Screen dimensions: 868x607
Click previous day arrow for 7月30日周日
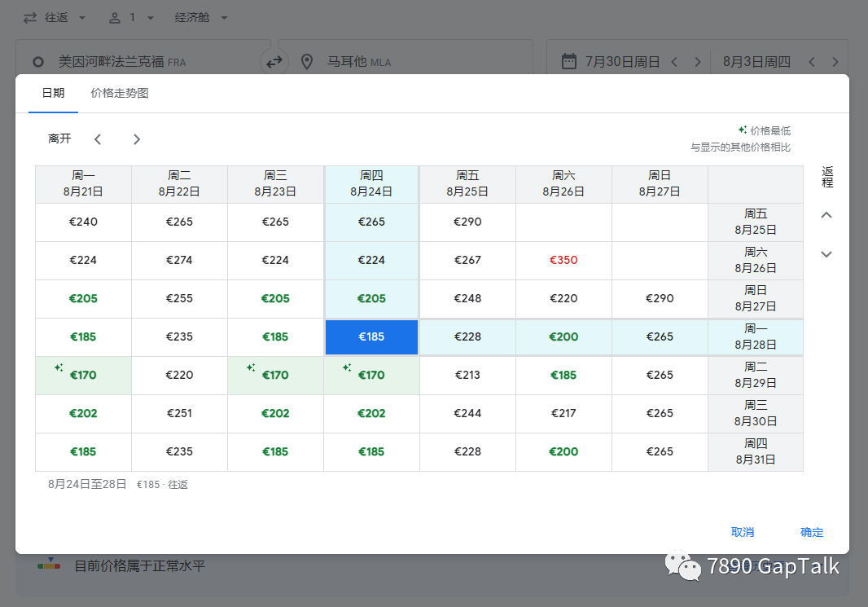674,62
